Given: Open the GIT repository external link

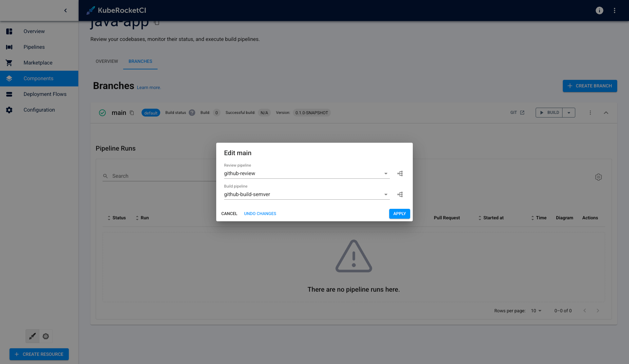Looking at the screenshot, I should tap(522, 112).
